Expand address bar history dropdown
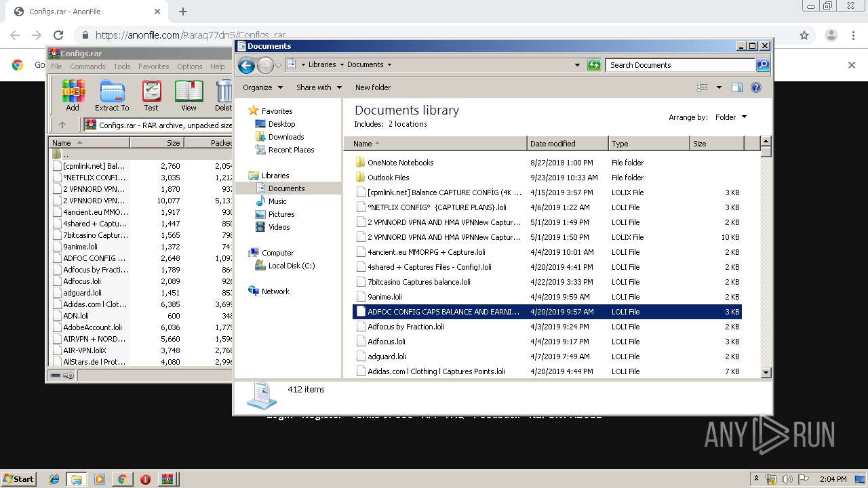Image resolution: width=868 pixels, height=488 pixels. pyautogui.click(x=577, y=65)
